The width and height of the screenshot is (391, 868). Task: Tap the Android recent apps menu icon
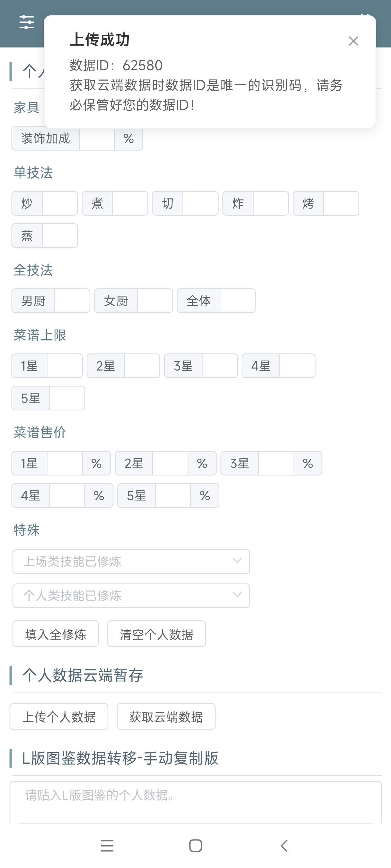pyautogui.click(x=107, y=845)
